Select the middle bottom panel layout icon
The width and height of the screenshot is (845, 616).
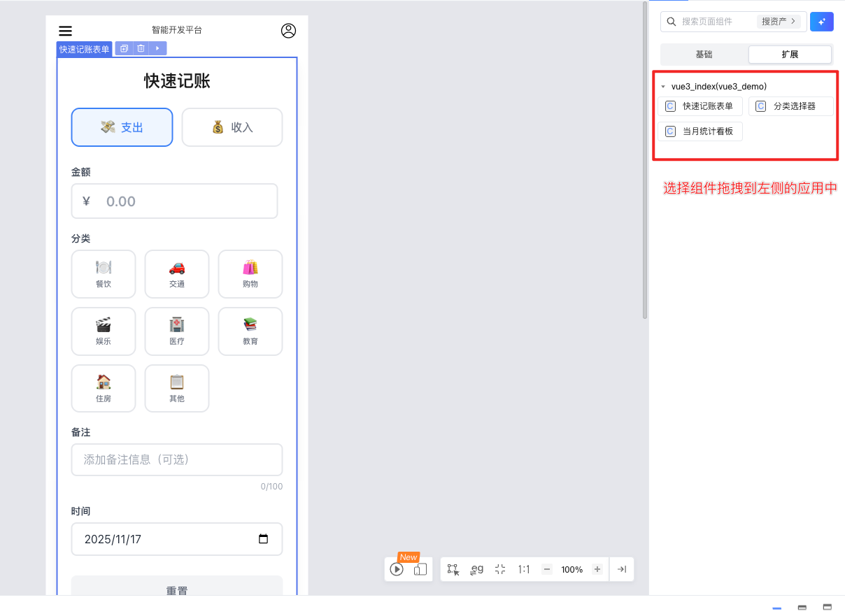click(x=802, y=607)
